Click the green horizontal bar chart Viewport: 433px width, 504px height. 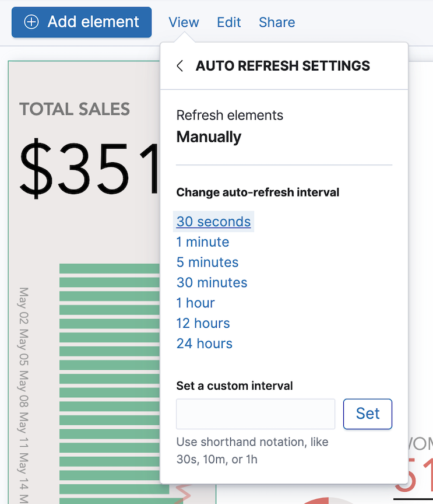[x=109, y=379]
